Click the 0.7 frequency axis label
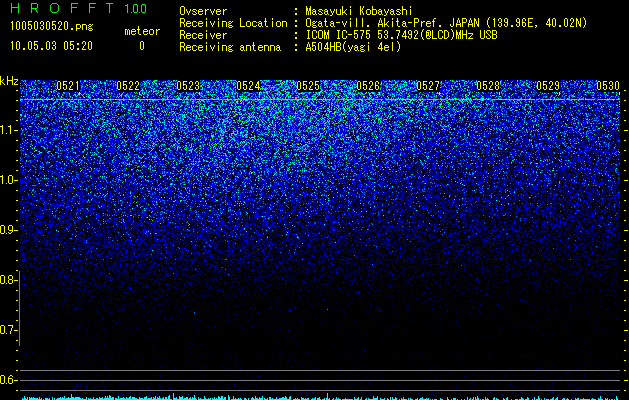Screen dimensions: 629x400 pos(7,330)
